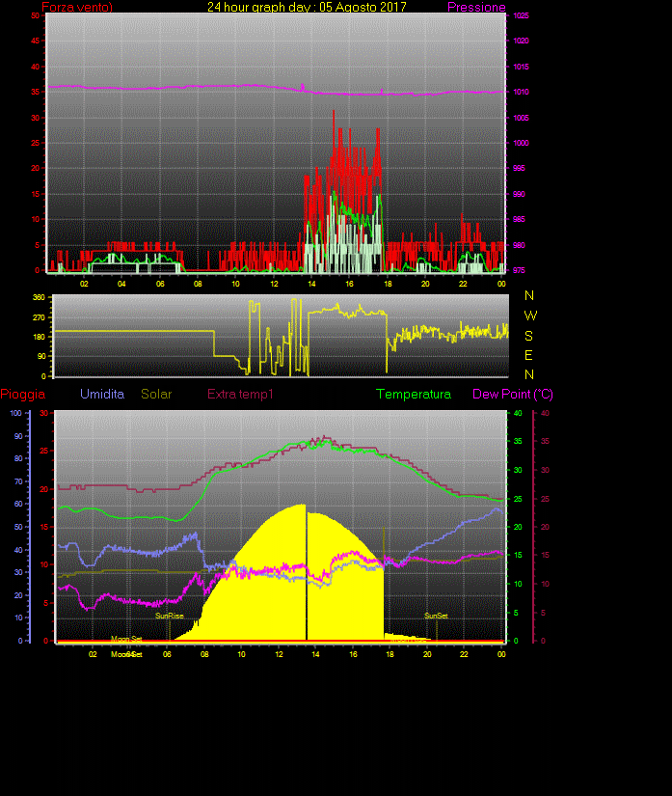
Task: Click the 'SunRise' marker label
Action: point(170,616)
